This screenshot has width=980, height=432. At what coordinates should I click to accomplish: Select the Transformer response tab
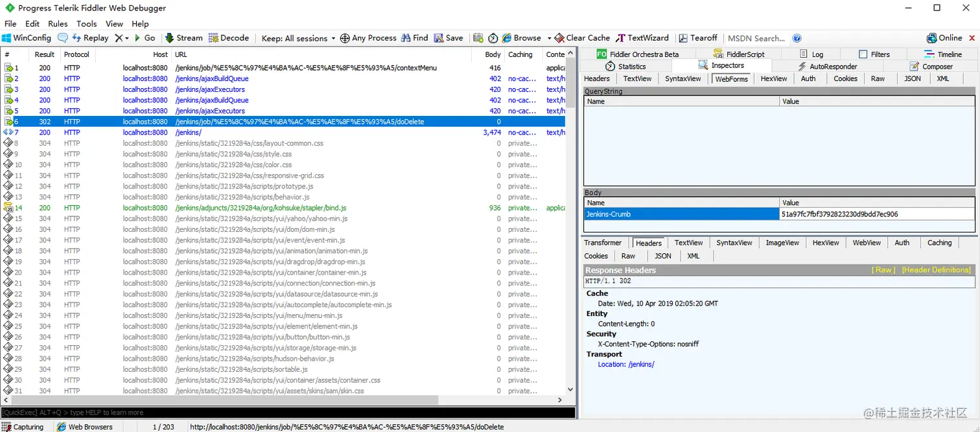[603, 243]
